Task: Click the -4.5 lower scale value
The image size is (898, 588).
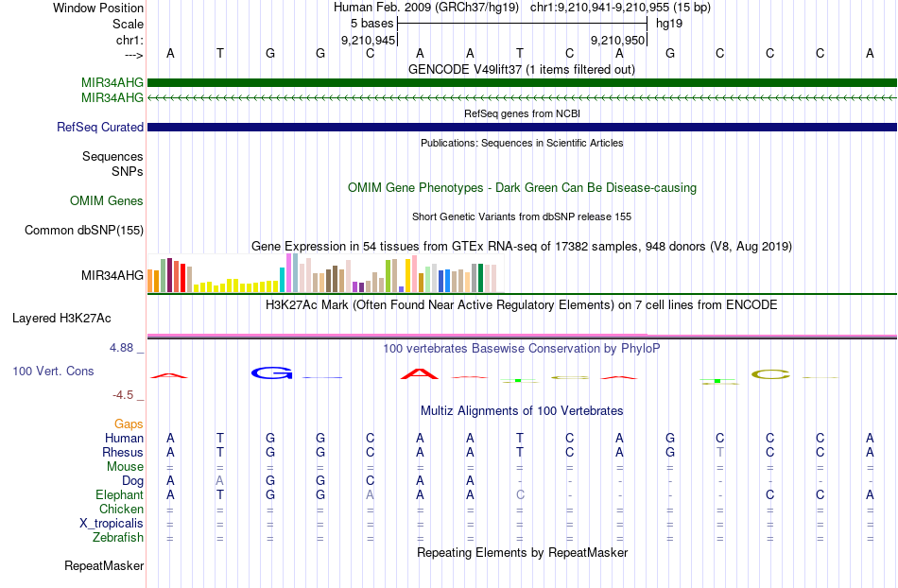Action: (x=123, y=395)
